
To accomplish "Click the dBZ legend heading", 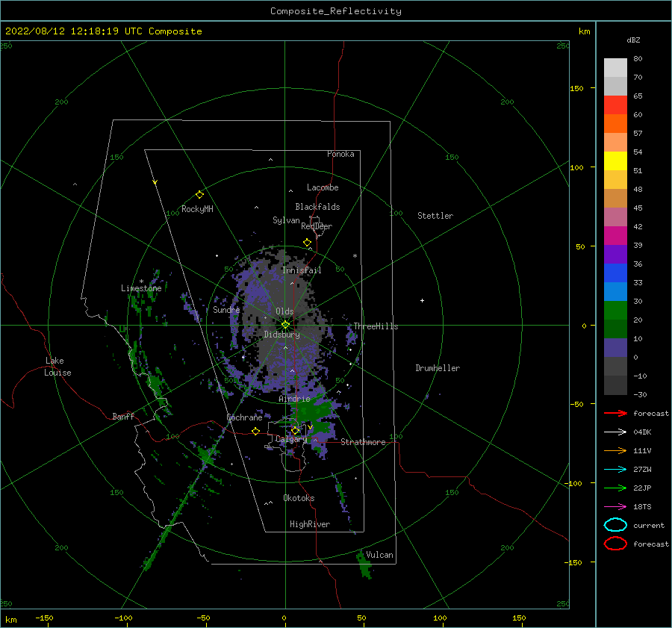I will (633, 40).
